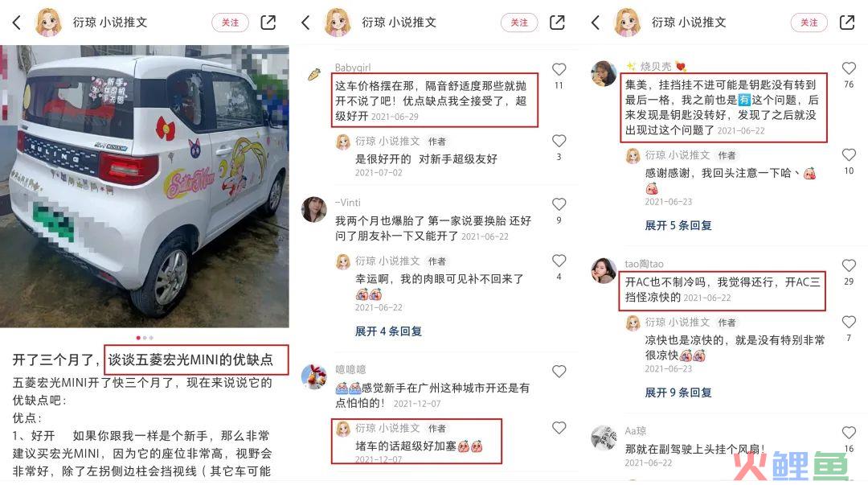
Task: Expand 展开 4 条回复 replies
Action: click(388, 331)
